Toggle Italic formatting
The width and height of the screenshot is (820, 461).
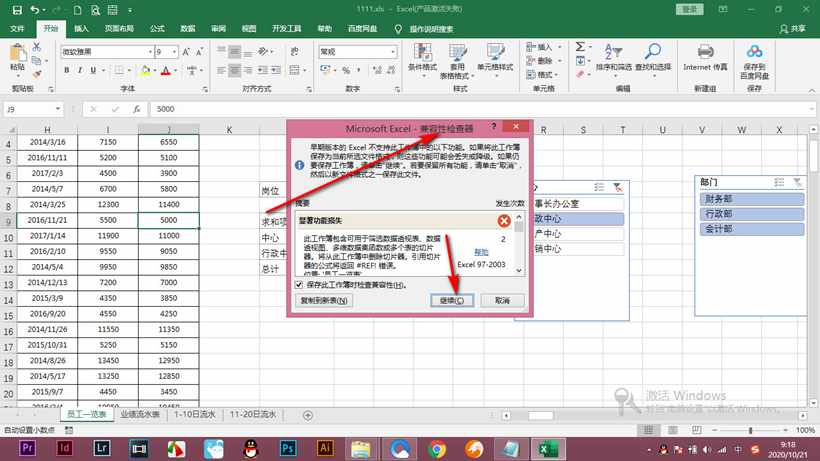pyautogui.click(x=79, y=70)
